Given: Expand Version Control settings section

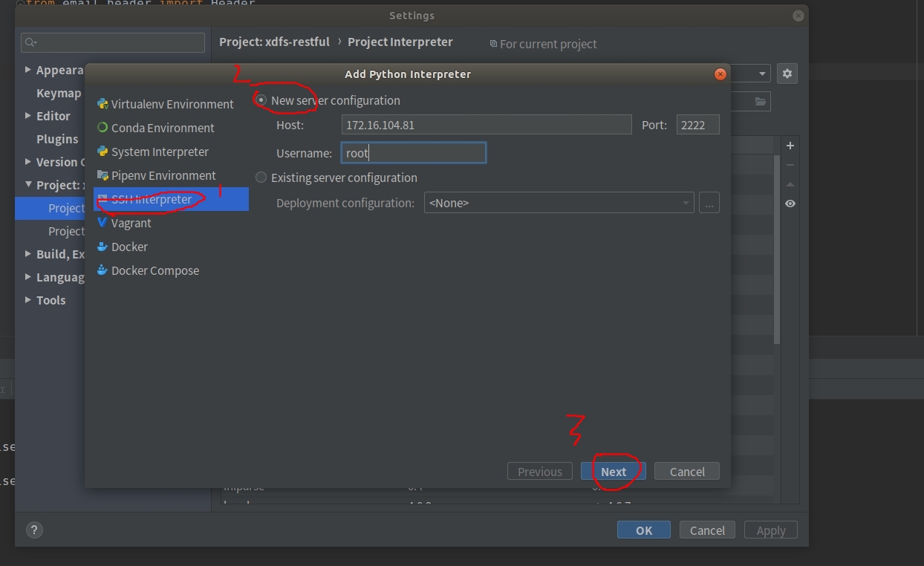Looking at the screenshot, I should point(28,161).
